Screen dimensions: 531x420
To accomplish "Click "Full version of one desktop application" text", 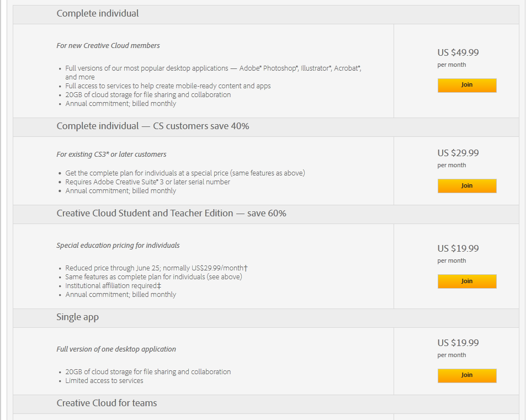I will click(x=116, y=349).
